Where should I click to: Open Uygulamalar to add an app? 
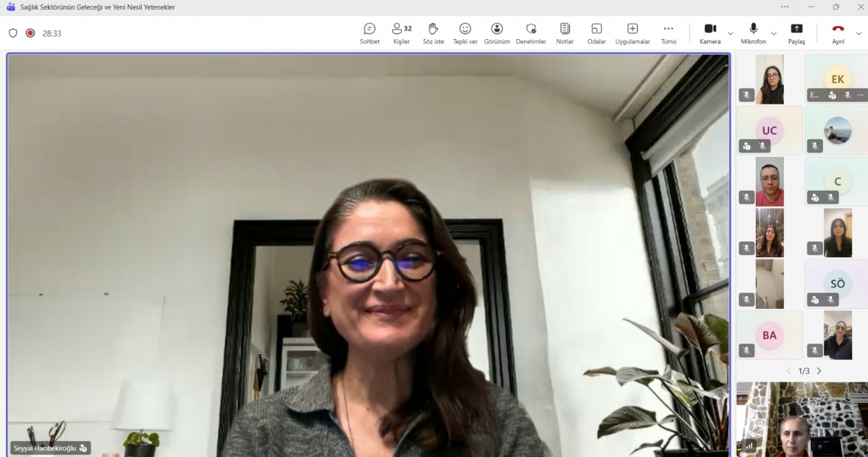(632, 33)
